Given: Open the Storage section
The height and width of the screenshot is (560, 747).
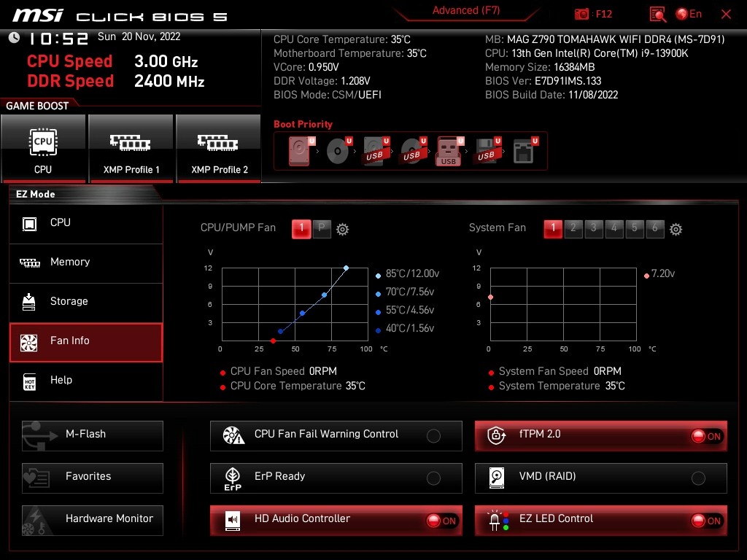Looking at the screenshot, I should coord(86,303).
